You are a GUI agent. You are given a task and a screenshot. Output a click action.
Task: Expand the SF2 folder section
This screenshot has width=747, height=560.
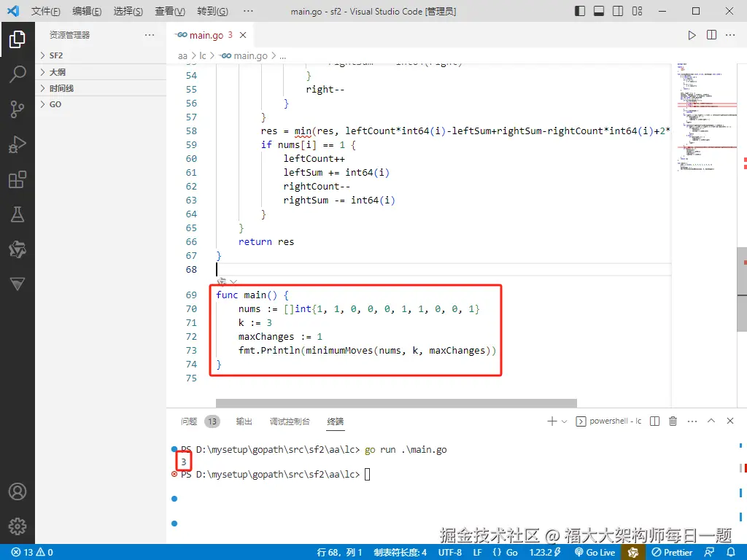point(101,55)
